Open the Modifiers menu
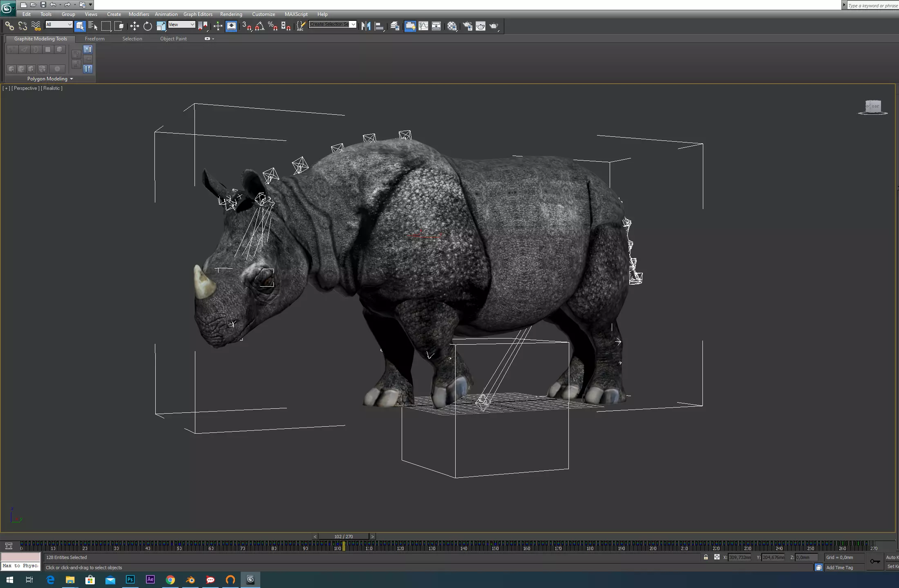The width and height of the screenshot is (899, 588). tap(139, 14)
